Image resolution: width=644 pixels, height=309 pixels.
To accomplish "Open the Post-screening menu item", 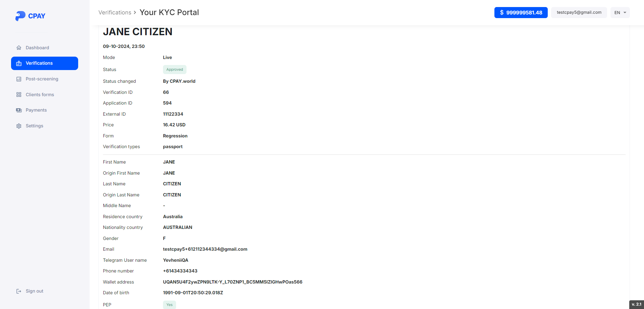I will coord(42,79).
